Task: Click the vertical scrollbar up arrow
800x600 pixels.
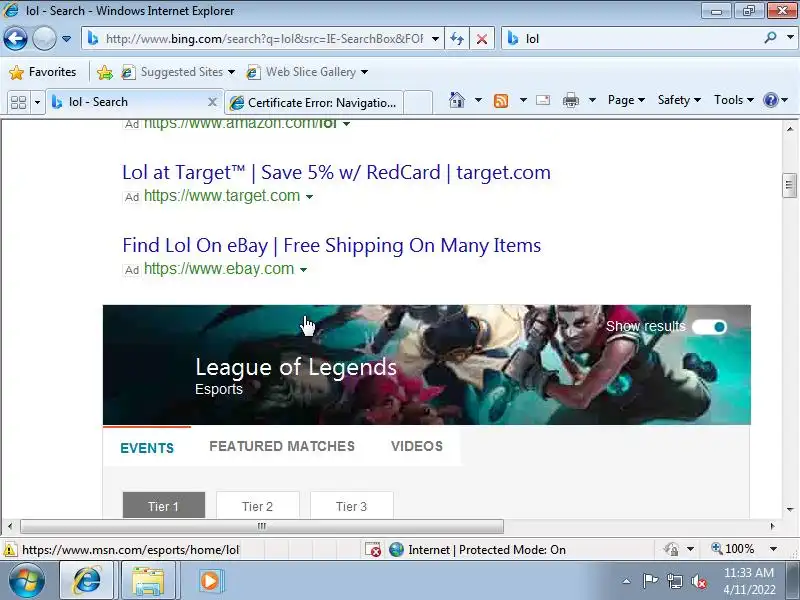Action: (x=790, y=129)
